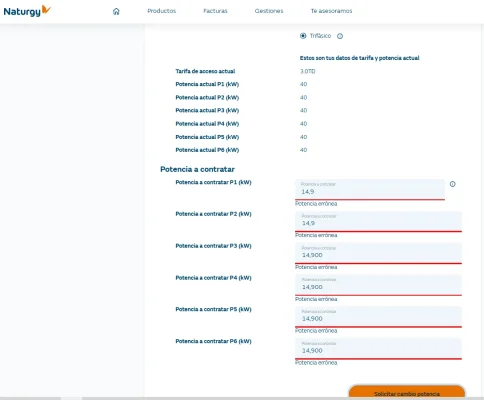Click 'Estos son tus datos de tarifa' text
Viewport: 484px width, 400px height.
tap(359, 58)
